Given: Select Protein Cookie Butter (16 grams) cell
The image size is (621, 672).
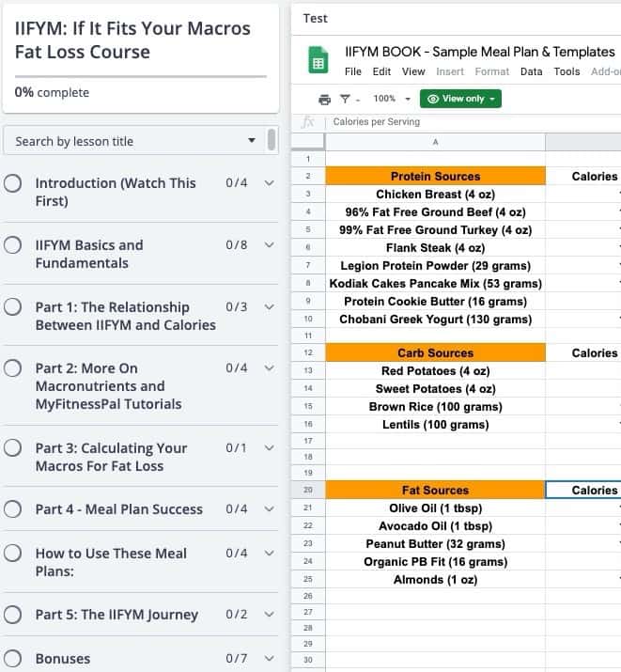Looking at the screenshot, I should [436, 302].
